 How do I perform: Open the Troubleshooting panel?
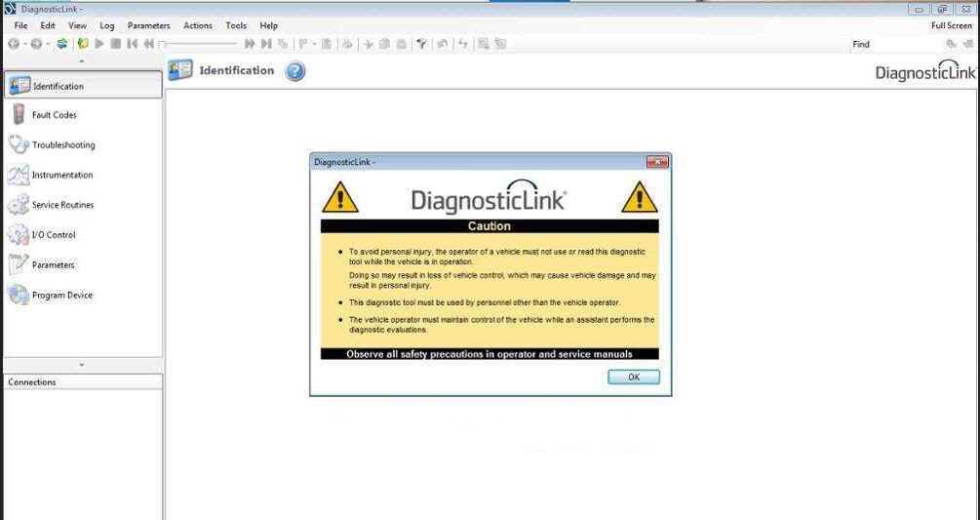83,145
